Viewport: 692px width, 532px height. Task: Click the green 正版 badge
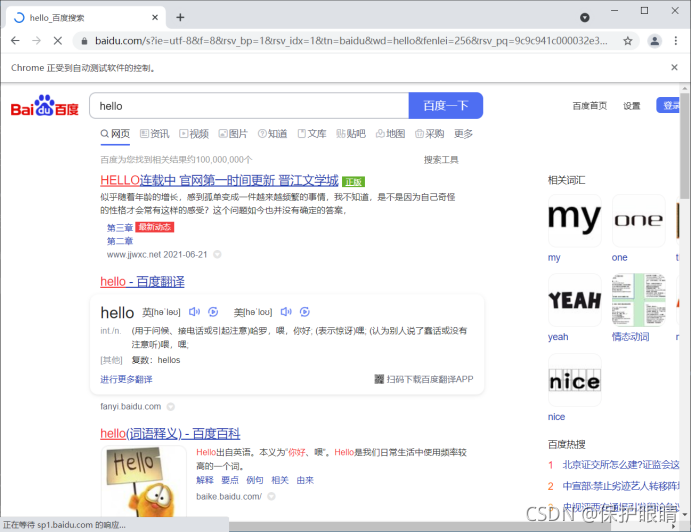click(353, 181)
